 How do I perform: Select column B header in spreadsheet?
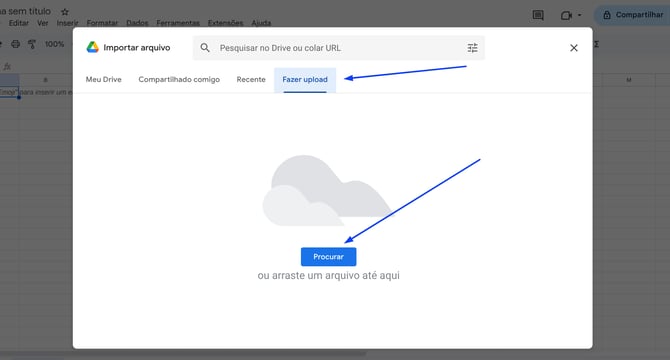46,80
